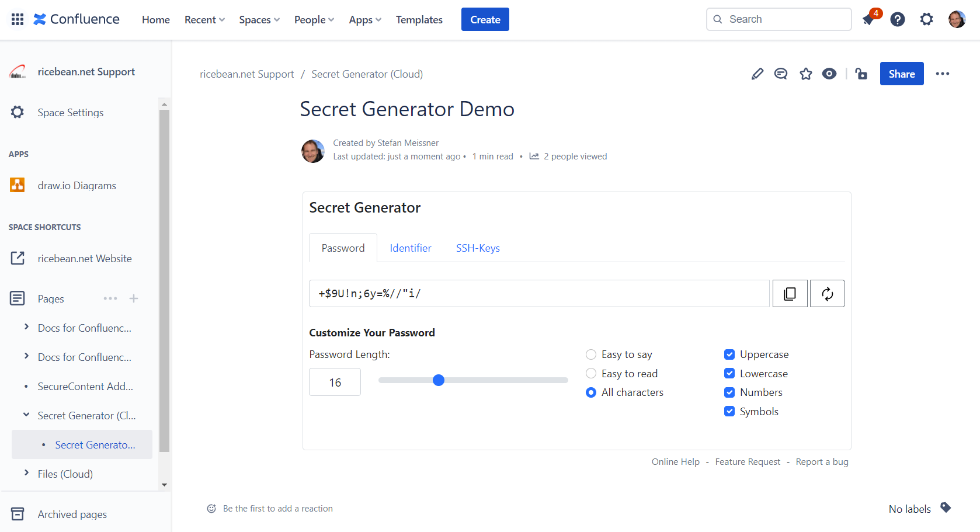Click the ricebean.net Support space logo

tap(18, 72)
